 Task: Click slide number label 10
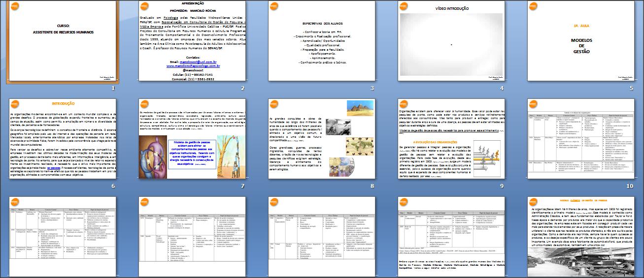coord(630,186)
